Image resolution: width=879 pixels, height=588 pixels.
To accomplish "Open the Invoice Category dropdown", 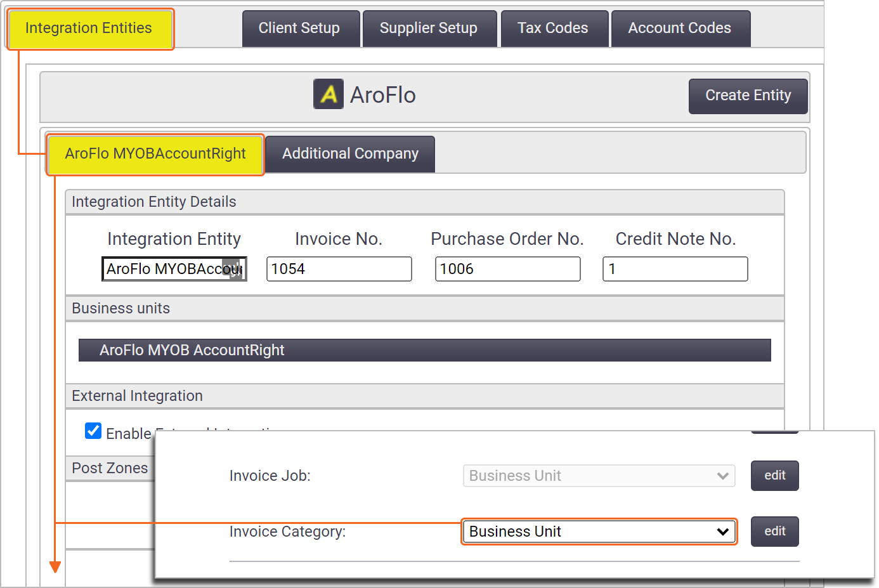I will click(x=599, y=532).
